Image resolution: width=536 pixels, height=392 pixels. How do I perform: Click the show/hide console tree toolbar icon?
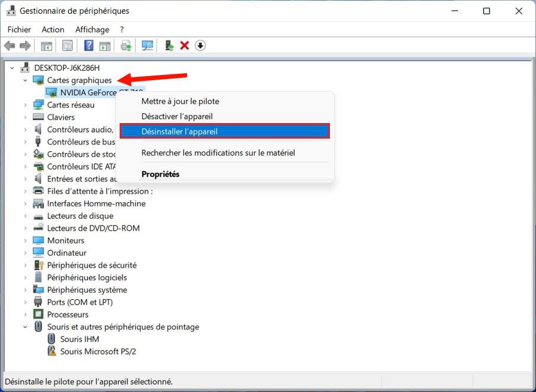click(x=46, y=46)
